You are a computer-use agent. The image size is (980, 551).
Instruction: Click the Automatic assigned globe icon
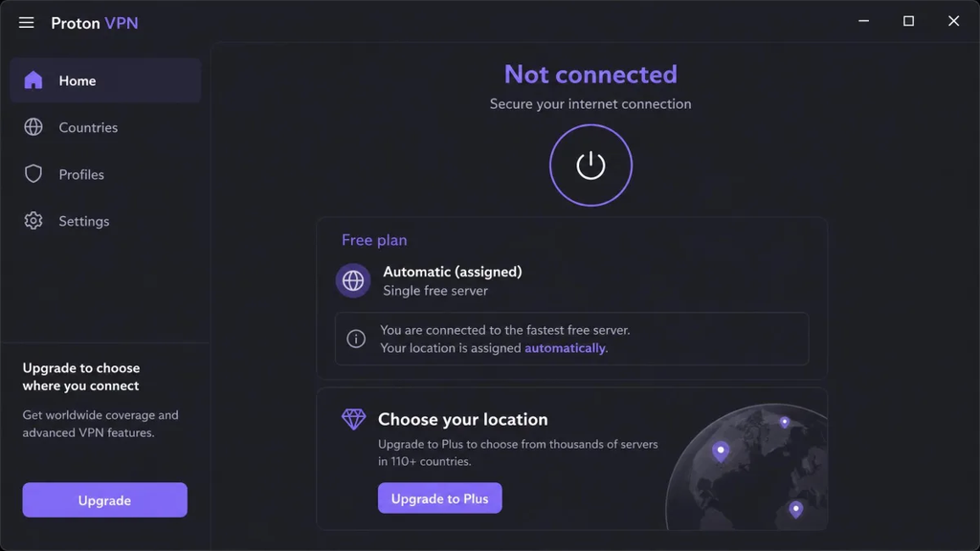tap(353, 280)
